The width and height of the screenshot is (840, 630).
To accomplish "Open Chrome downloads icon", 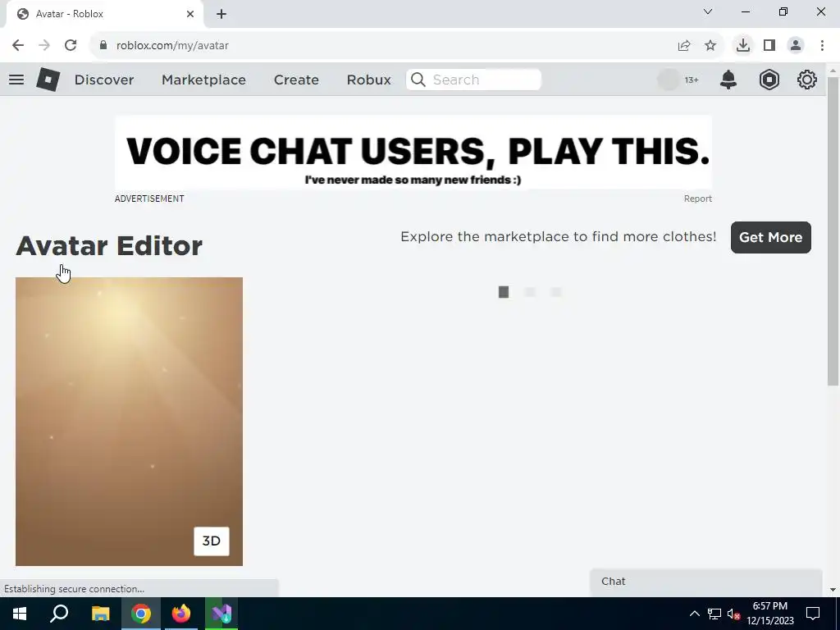I will [x=743, y=46].
